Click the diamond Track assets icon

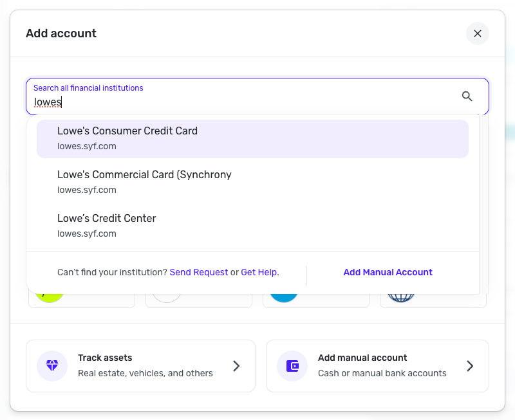52,365
